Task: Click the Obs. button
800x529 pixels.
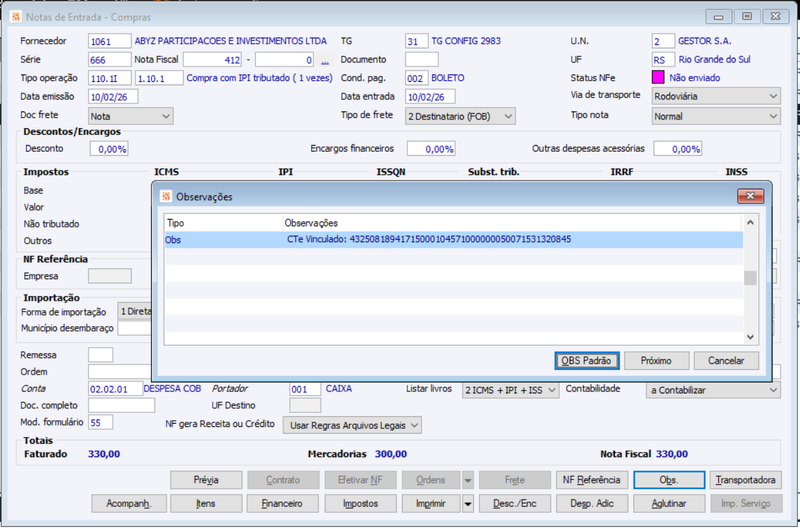Action: 669,480
